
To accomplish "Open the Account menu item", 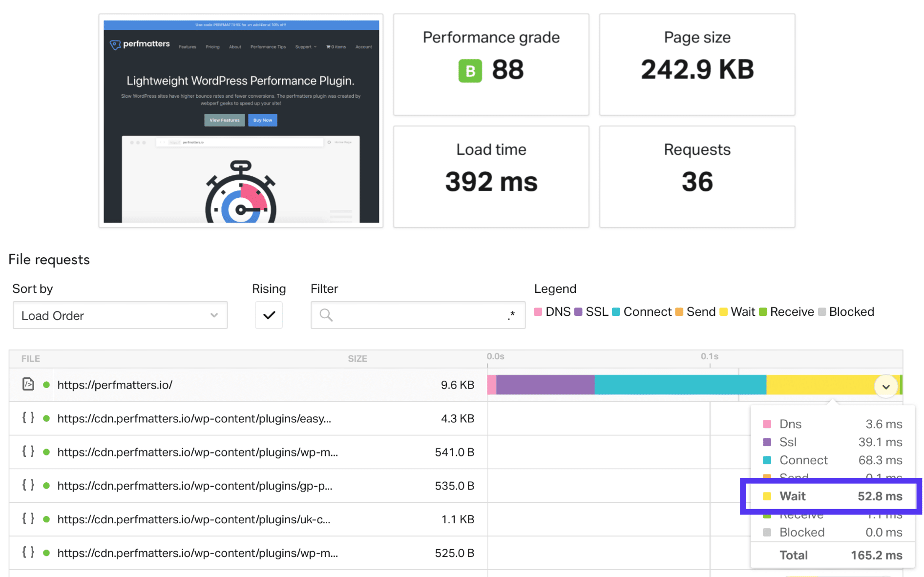I will [x=363, y=46].
